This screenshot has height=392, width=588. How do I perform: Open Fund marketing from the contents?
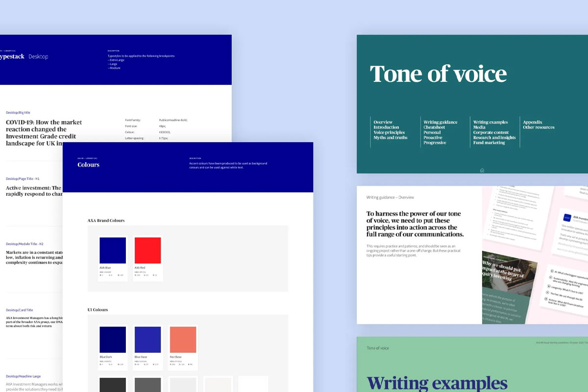pyautogui.click(x=489, y=143)
